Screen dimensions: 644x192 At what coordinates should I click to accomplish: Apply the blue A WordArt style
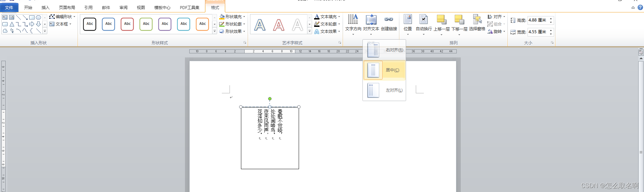260,25
